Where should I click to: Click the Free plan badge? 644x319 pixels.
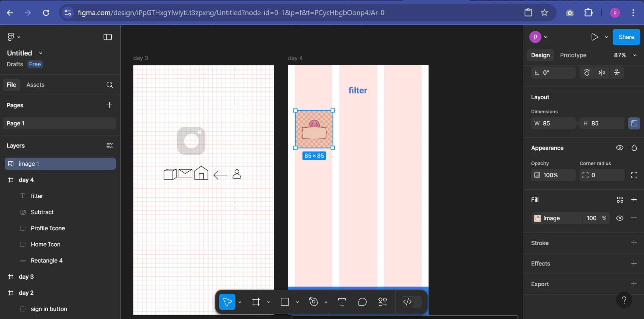point(35,64)
